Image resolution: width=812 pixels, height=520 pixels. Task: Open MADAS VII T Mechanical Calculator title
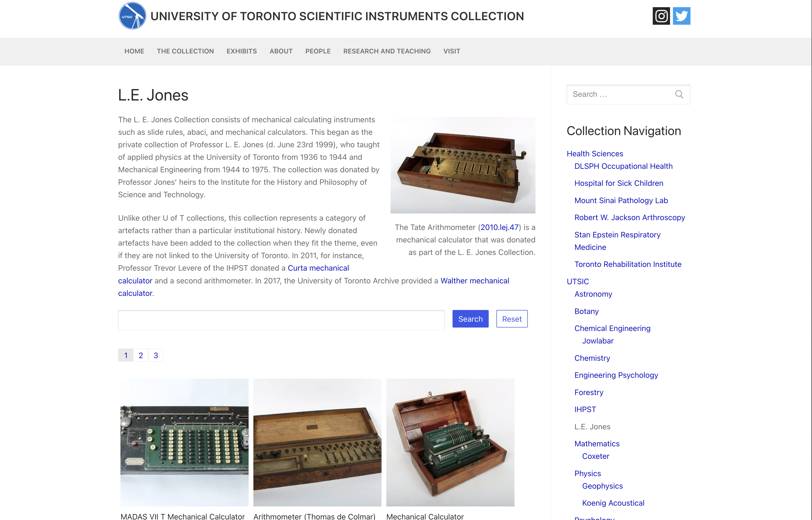click(x=183, y=516)
